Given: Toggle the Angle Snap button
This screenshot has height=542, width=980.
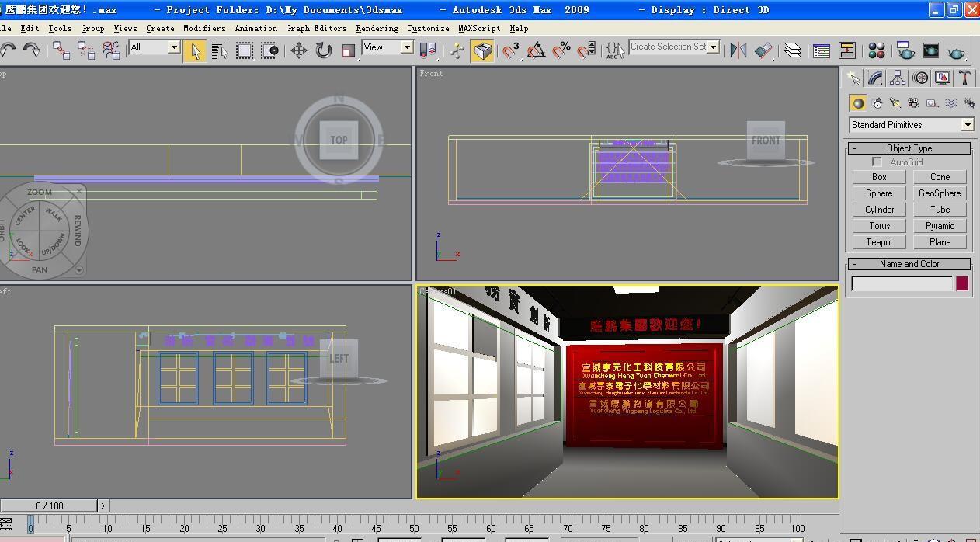Looking at the screenshot, I should pos(536,50).
